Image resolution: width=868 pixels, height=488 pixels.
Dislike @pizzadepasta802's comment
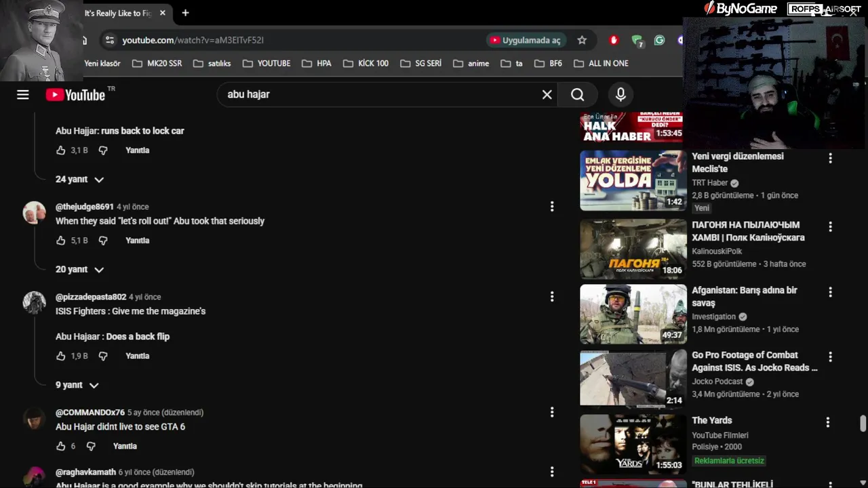[x=103, y=356]
